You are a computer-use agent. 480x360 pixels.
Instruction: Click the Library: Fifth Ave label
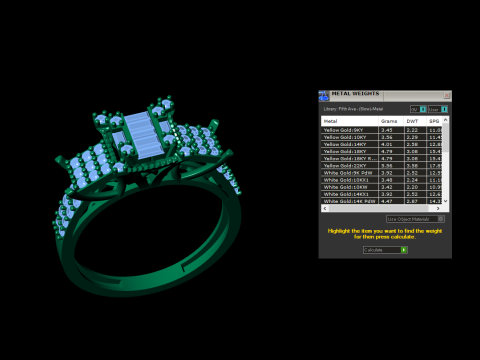pyautogui.click(x=353, y=109)
